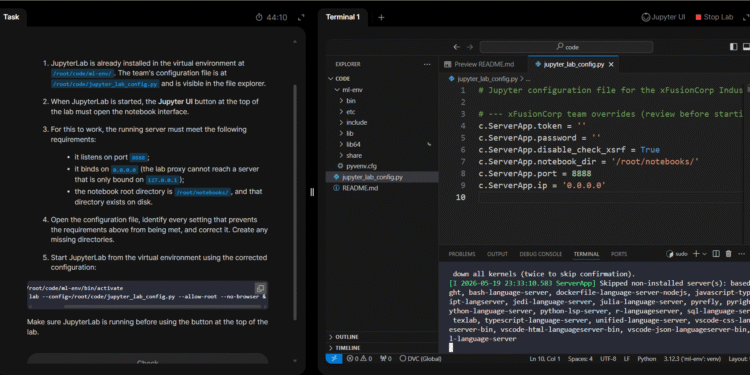Select the Terminal 1 tab
The width and height of the screenshot is (750, 375).
(x=343, y=17)
